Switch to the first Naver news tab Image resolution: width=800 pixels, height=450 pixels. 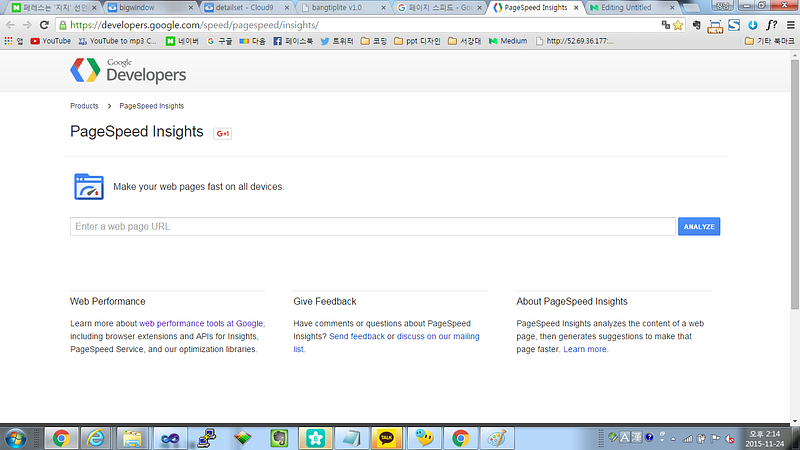[x=54, y=8]
